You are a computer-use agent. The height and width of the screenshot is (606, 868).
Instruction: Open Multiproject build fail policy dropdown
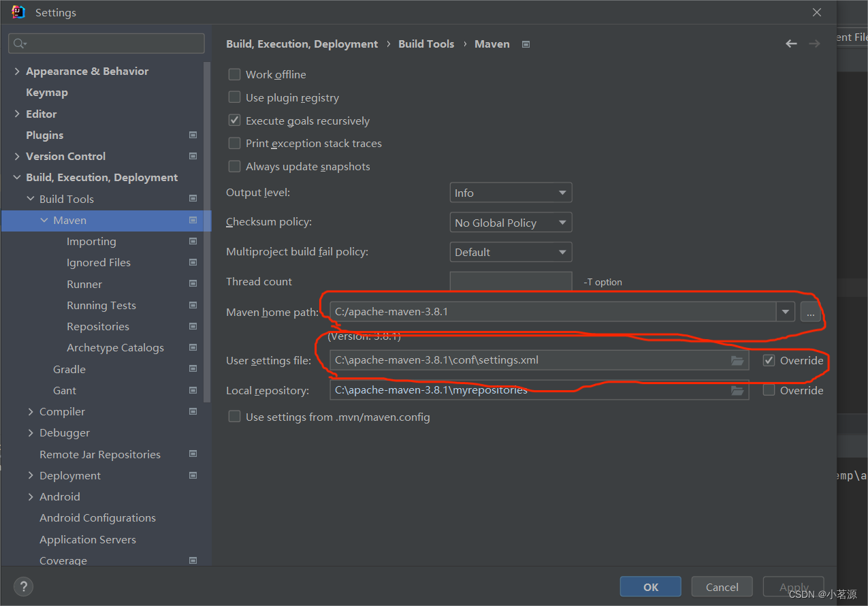511,252
